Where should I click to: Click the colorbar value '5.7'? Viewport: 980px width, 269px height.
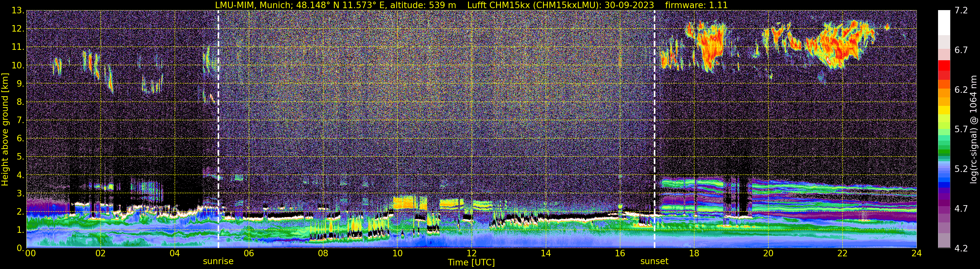(x=961, y=130)
